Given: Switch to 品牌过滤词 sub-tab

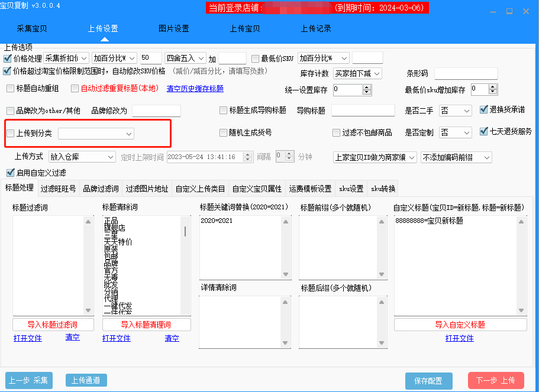Looking at the screenshot, I should [x=101, y=189].
